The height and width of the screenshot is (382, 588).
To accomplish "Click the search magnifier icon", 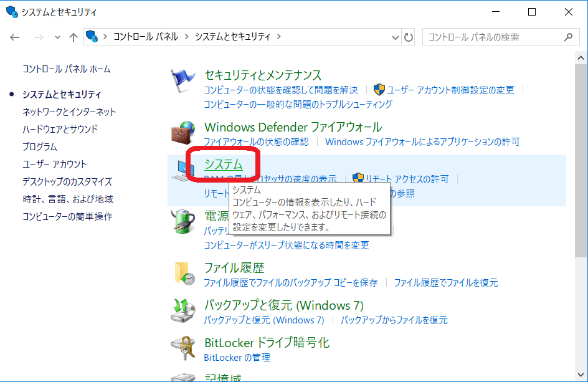I will point(568,37).
